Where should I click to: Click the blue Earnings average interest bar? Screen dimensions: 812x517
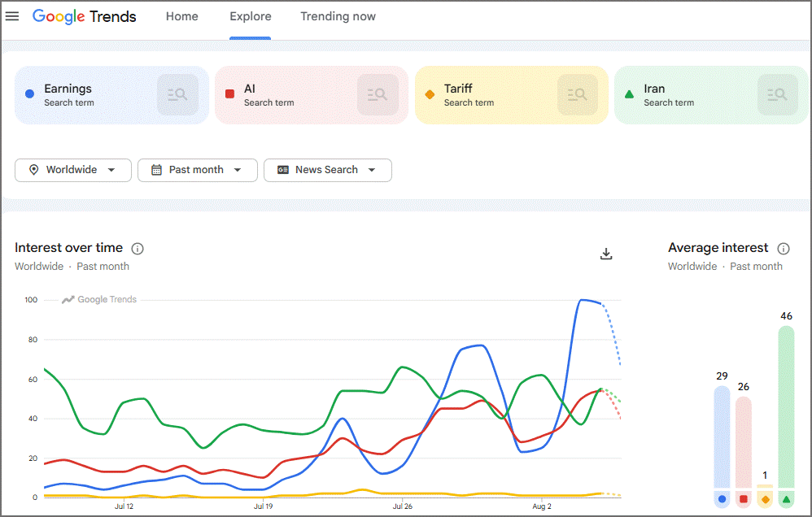point(722,437)
